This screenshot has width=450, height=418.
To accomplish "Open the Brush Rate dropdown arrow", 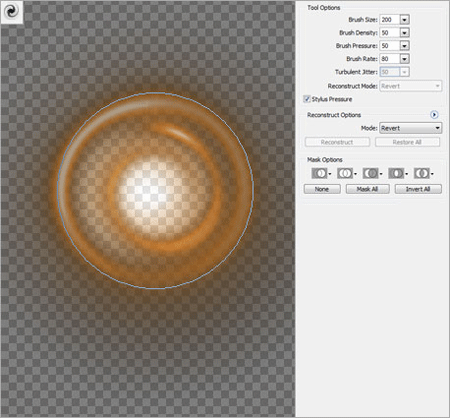I will (x=404, y=59).
